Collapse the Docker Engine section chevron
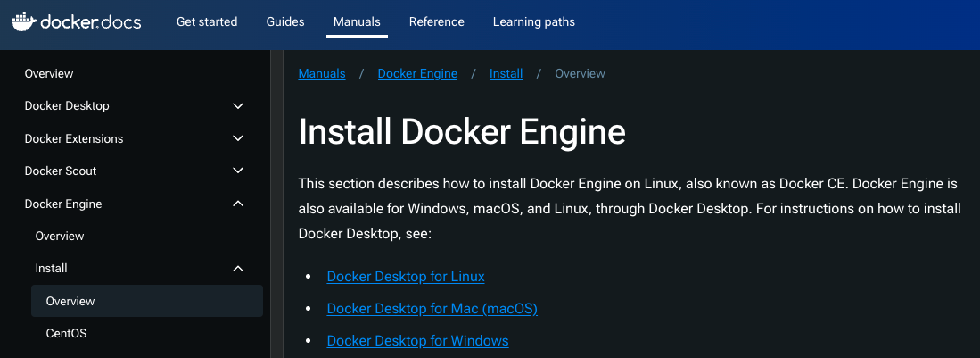 point(237,204)
